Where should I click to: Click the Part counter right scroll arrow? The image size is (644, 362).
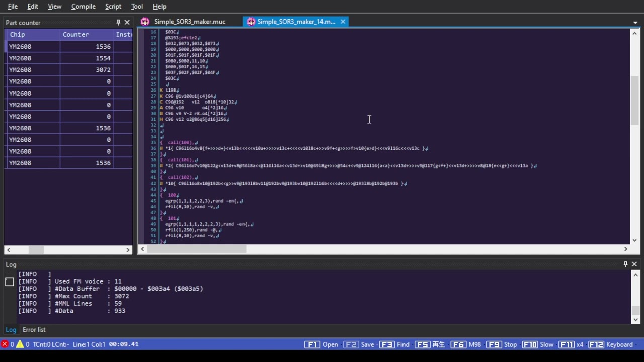128,250
